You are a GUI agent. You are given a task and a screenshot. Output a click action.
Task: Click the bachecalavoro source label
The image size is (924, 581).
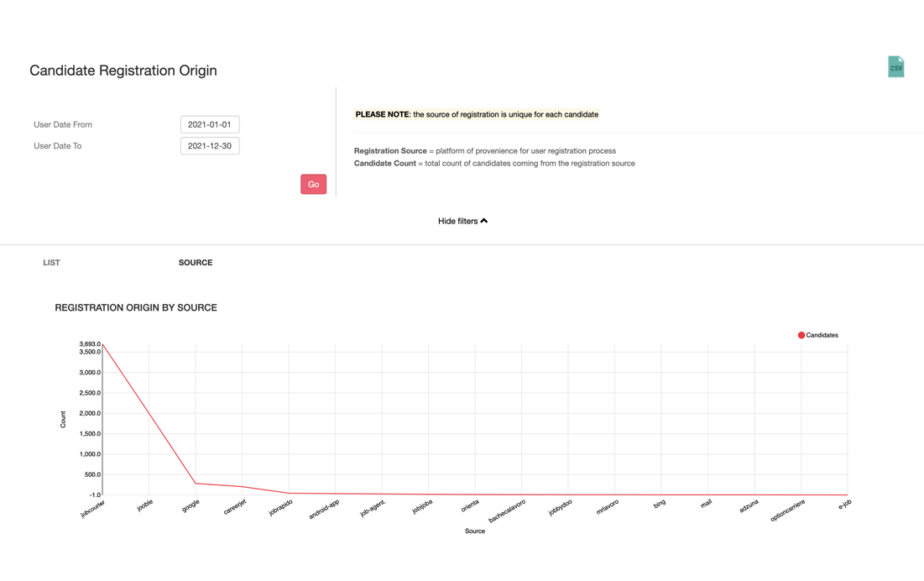point(507,511)
